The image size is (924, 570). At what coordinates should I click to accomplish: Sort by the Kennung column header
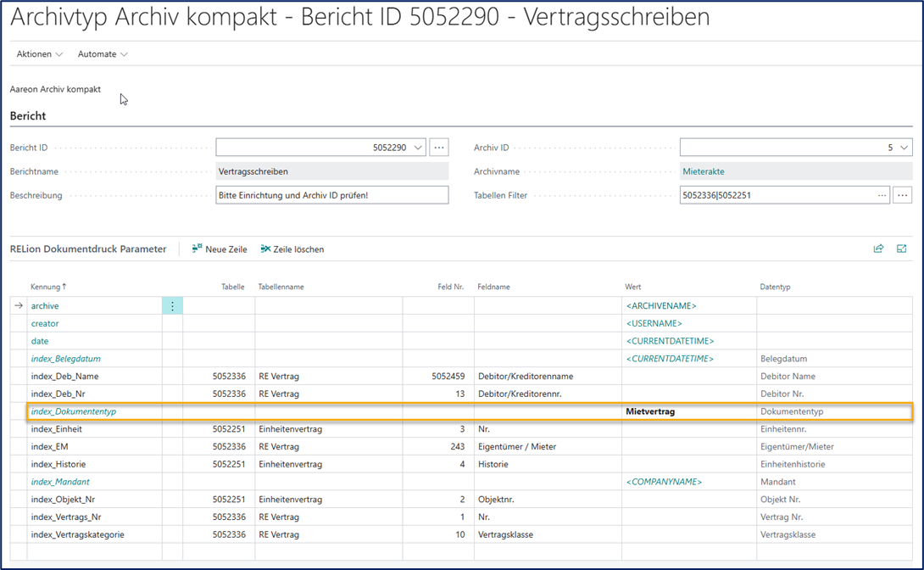(47, 287)
